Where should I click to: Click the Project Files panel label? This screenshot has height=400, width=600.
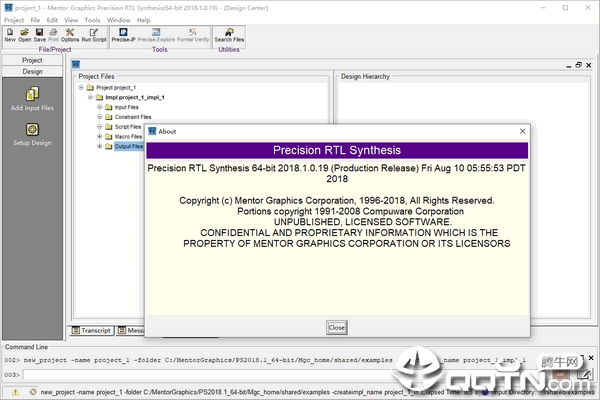point(96,77)
